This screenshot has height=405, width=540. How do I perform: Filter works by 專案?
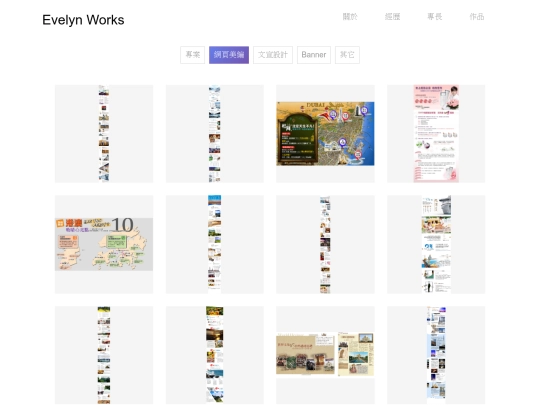tap(193, 55)
